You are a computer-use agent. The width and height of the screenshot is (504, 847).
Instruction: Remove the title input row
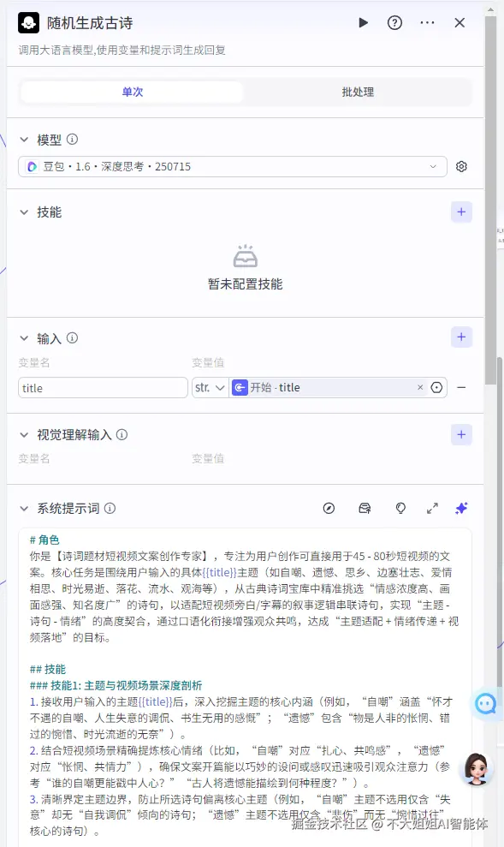tap(461, 387)
